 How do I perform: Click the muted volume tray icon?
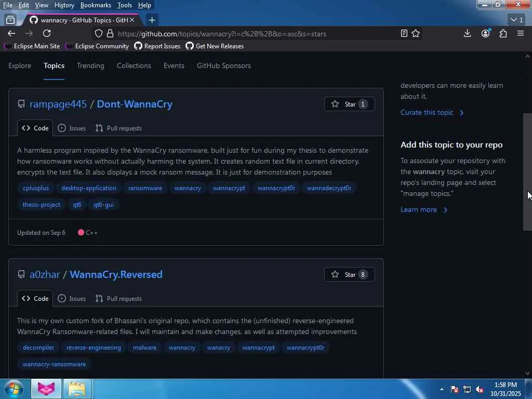(x=480, y=389)
